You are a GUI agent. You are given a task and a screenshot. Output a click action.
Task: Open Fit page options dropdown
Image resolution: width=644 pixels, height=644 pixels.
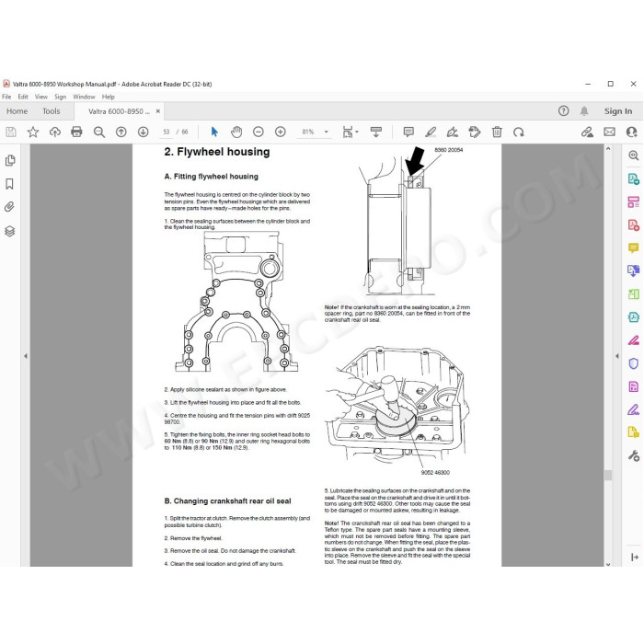point(351,132)
